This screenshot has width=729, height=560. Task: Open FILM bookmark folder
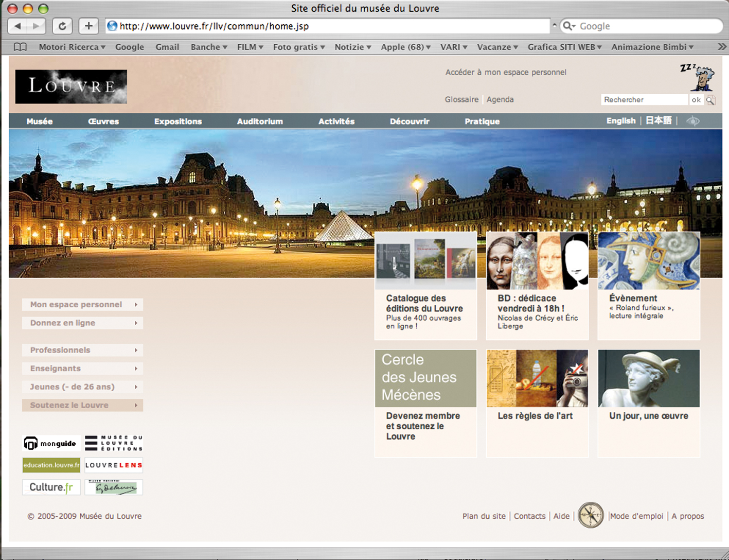250,47
